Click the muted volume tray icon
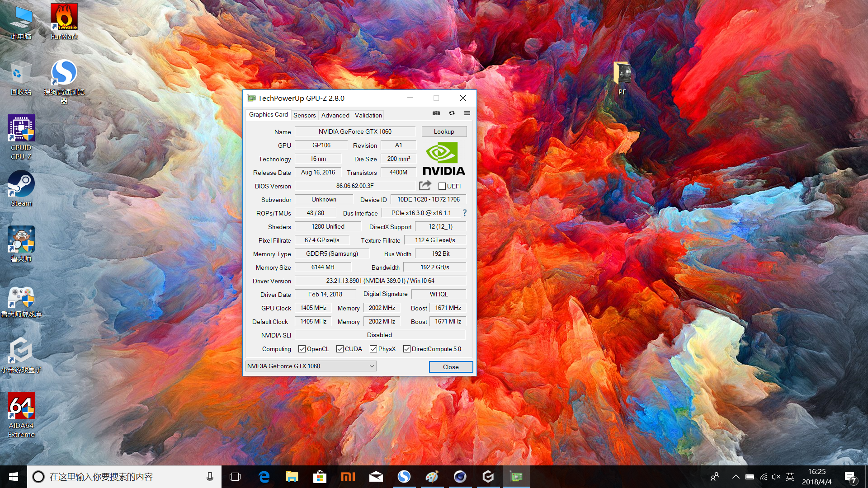The width and height of the screenshot is (868, 488). click(776, 477)
